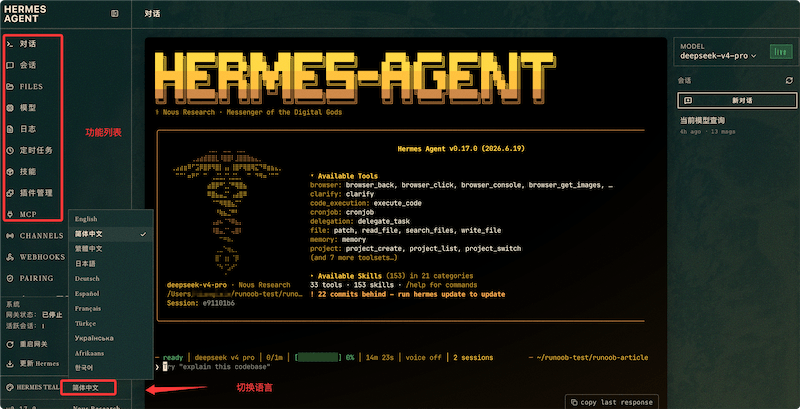Focus the terminal prompt input 'explain this codebase'
The image size is (800, 409).
[x=216, y=367]
